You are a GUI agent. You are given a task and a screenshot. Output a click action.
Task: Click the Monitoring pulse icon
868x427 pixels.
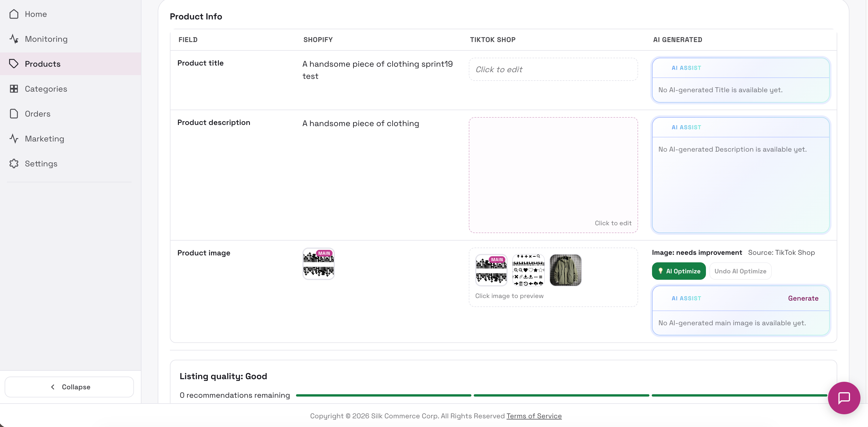[x=14, y=39]
